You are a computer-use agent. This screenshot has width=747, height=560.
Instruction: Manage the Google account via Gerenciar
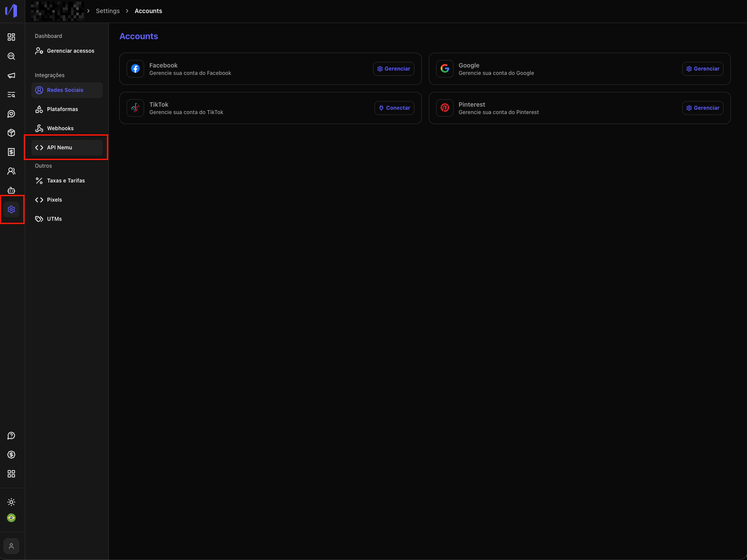[x=703, y=69]
